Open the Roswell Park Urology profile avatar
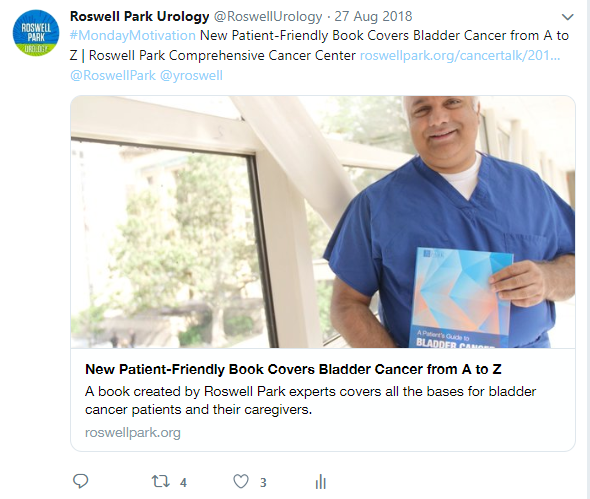 point(36,33)
